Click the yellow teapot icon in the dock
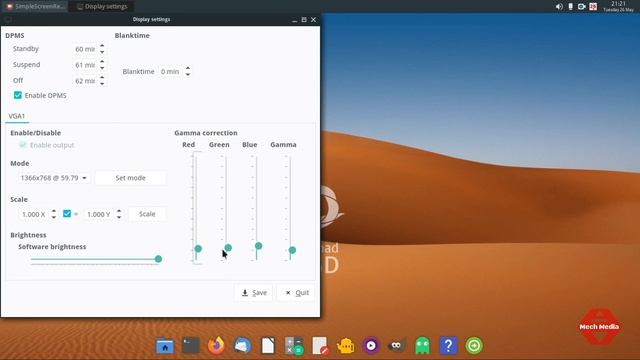This screenshot has height=360, width=640. pyautogui.click(x=345, y=346)
